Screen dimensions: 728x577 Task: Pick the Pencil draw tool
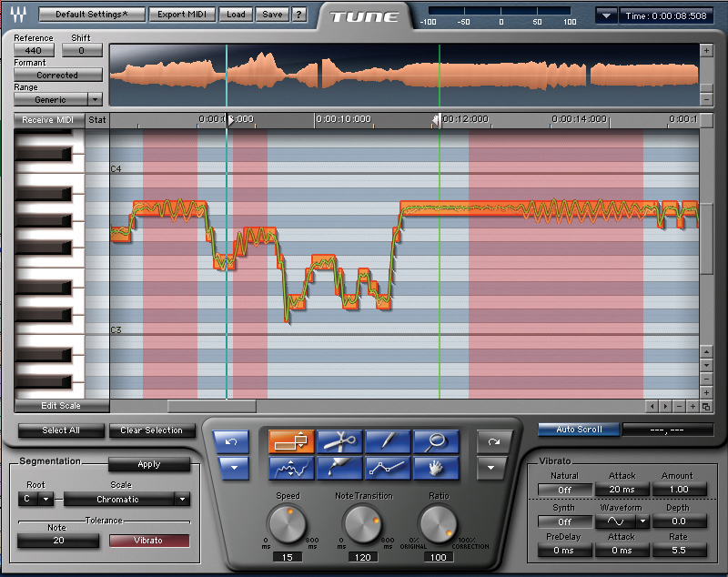(388, 441)
